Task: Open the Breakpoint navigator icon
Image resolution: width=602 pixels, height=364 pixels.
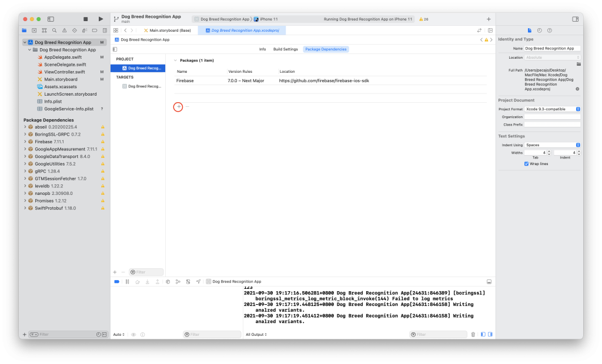Action: (x=95, y=31)
